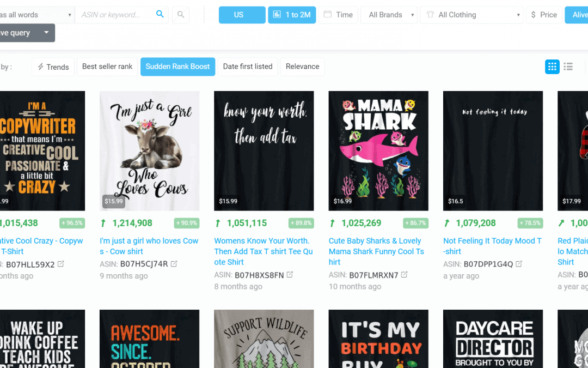Click the Mama Shark shirt thumbnail
The width and height of the screenshot is (588, 368).
click(378, 150)
